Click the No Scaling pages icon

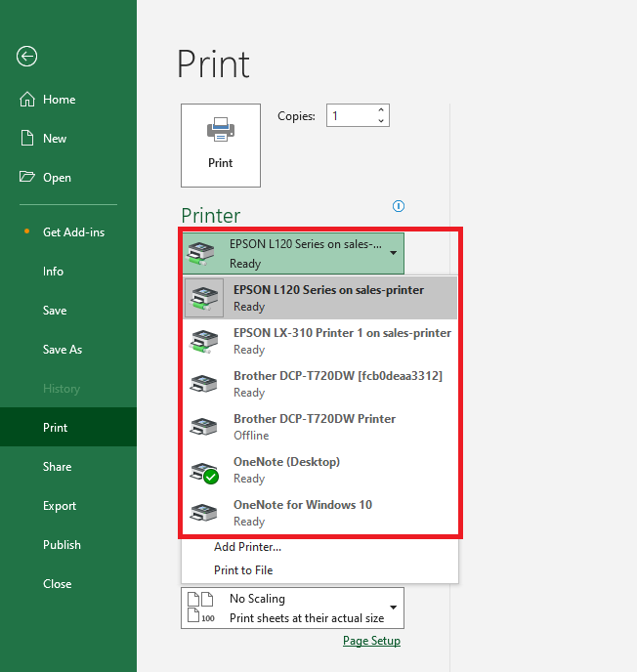point(201,608)
